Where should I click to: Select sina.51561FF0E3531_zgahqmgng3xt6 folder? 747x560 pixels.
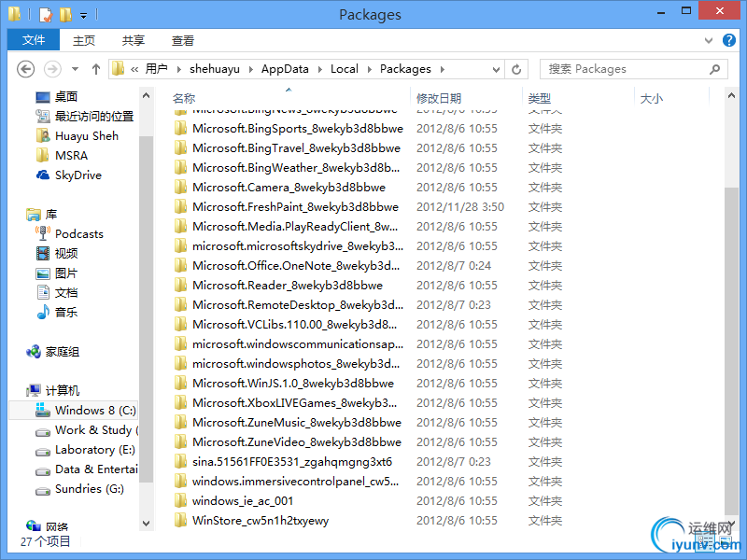pos(292,462)
